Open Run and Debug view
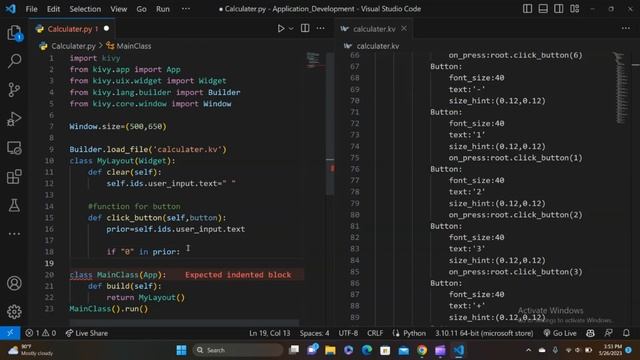 point(14,119)
